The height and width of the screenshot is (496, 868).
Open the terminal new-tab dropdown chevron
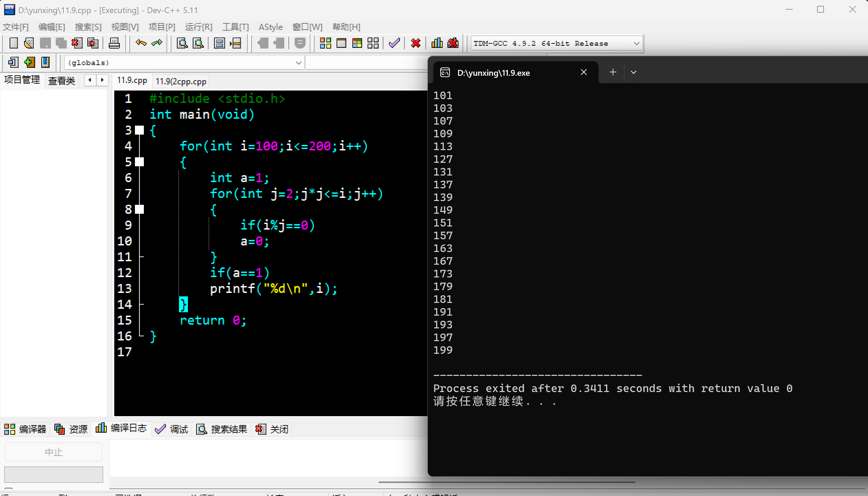tap(633, 72)
